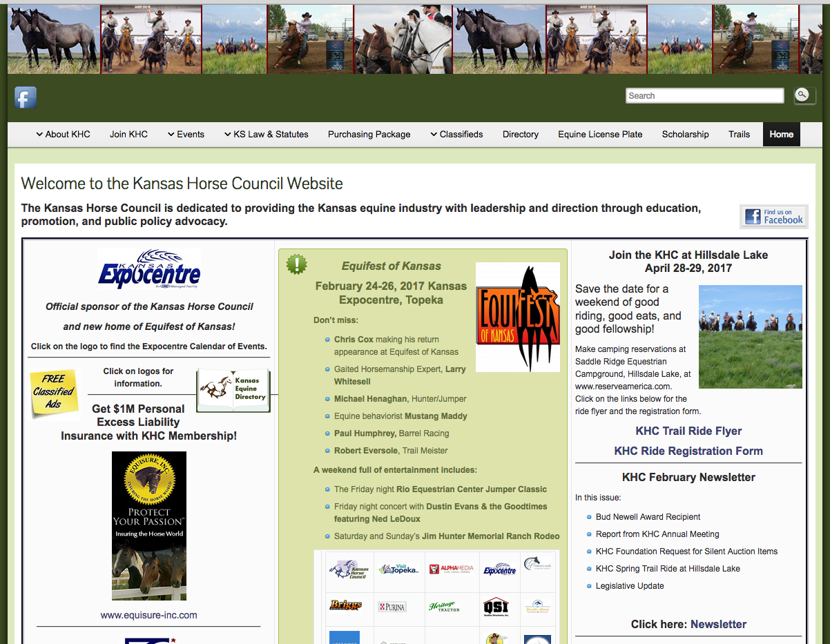Click "Equine behaviorist Mustang Maddy" item
Viewport: 830px width, 644px height.
click(x=400, y=416)
